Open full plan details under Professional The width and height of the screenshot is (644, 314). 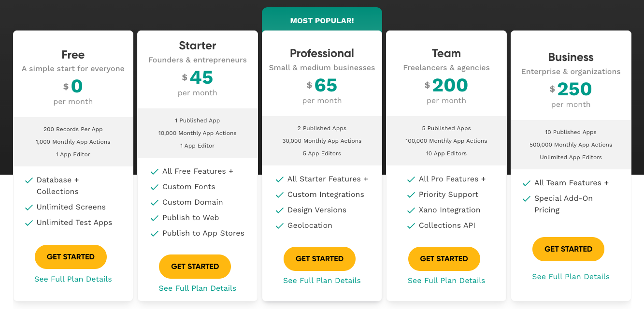coord(322,281)
